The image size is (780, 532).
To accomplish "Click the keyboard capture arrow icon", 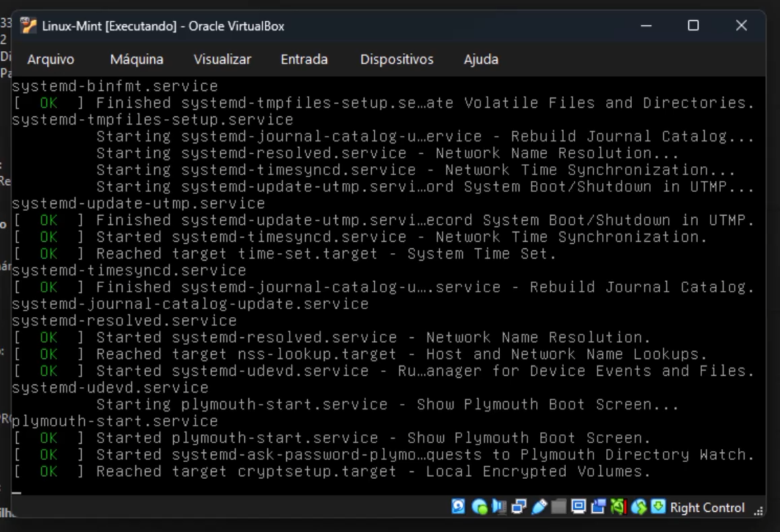I will (658, 506).
